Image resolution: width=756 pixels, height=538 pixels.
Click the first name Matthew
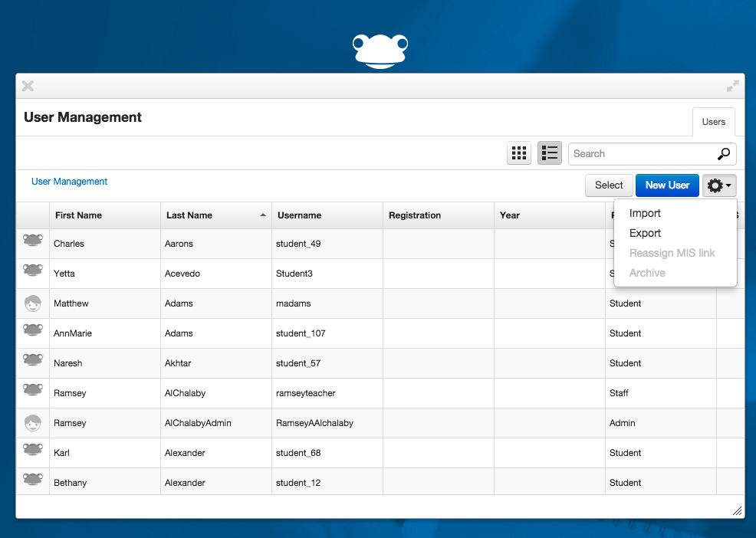coord(71,303)
